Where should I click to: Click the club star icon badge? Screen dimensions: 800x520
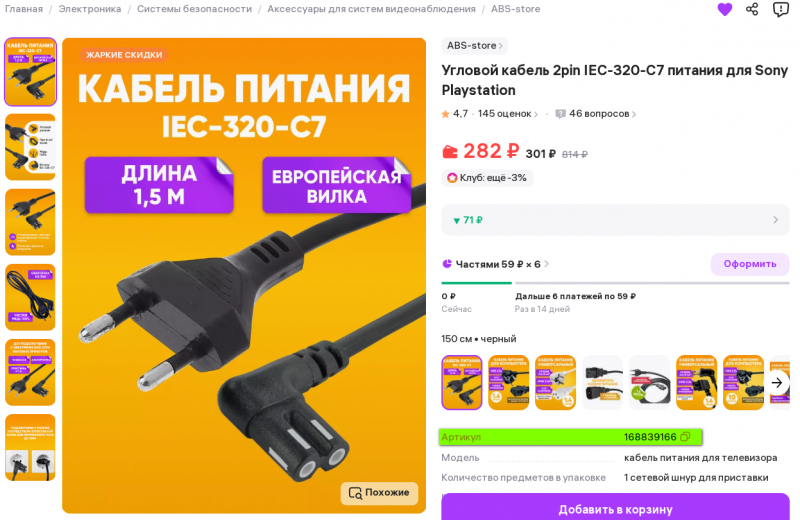point(452,178)
